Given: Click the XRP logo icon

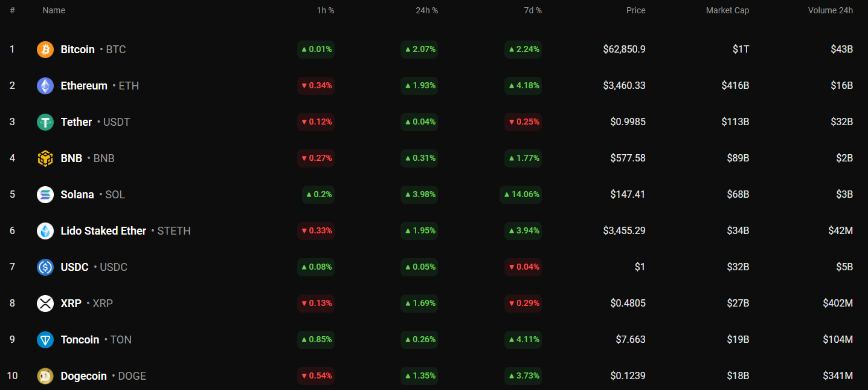Looking at the screenshot, I should [45, 304].
